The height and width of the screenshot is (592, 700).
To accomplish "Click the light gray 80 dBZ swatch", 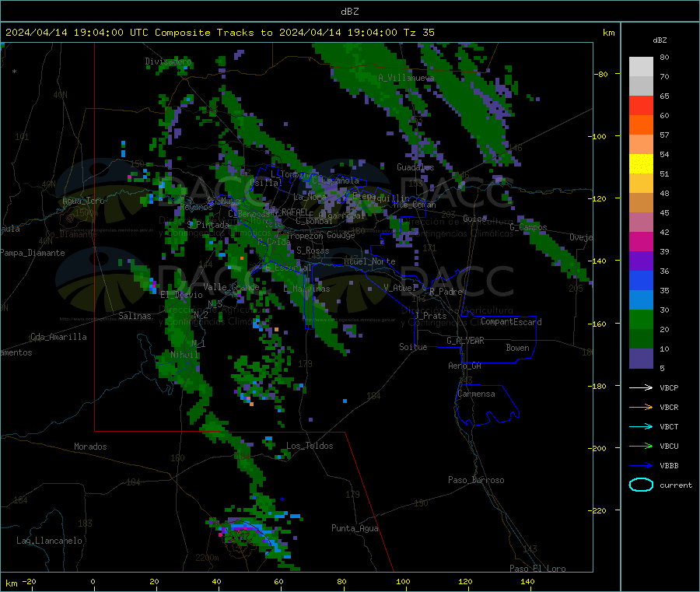I will click(641, 67).
